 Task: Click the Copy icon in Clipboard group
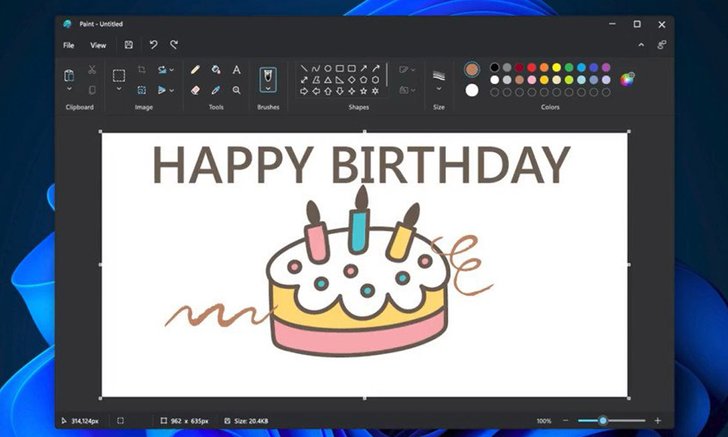pos(92,90)
